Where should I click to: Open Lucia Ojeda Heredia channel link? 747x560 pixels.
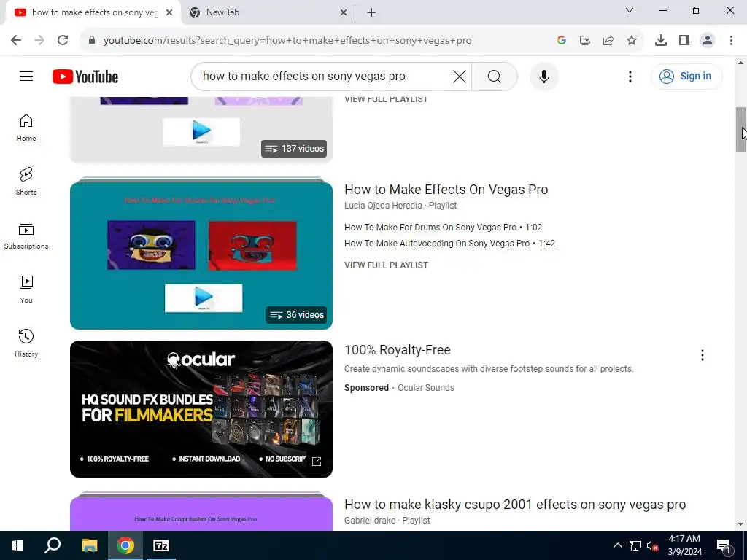383,205
